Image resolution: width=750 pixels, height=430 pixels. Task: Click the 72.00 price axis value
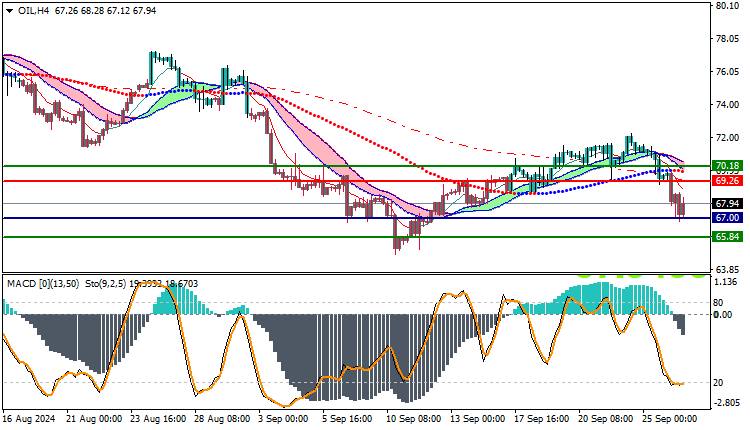(728, 137)
